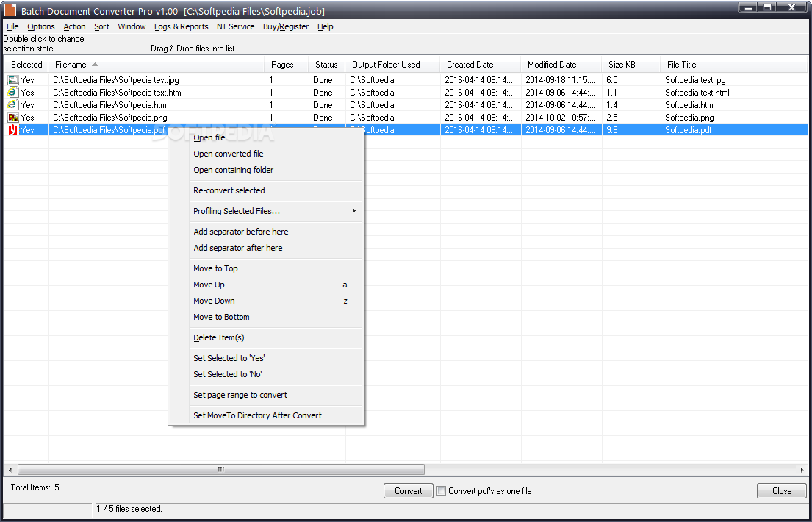Click the Close button at bottom right
This screenshot has height=522, width=812.
(x=781, y=491)
